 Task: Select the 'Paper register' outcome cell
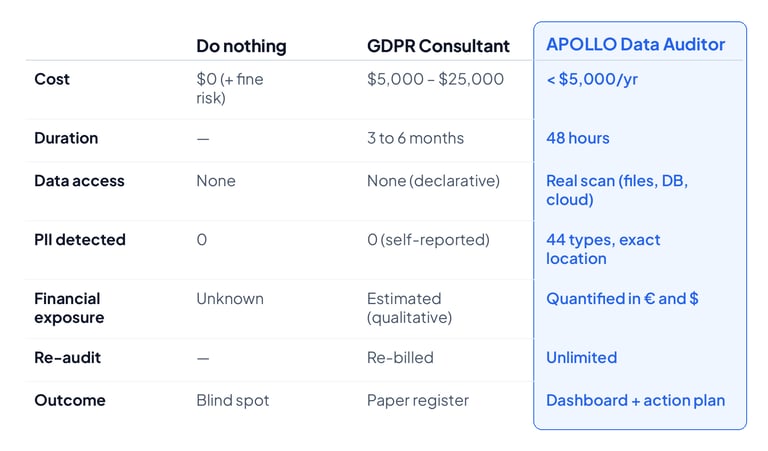(418, 400)
